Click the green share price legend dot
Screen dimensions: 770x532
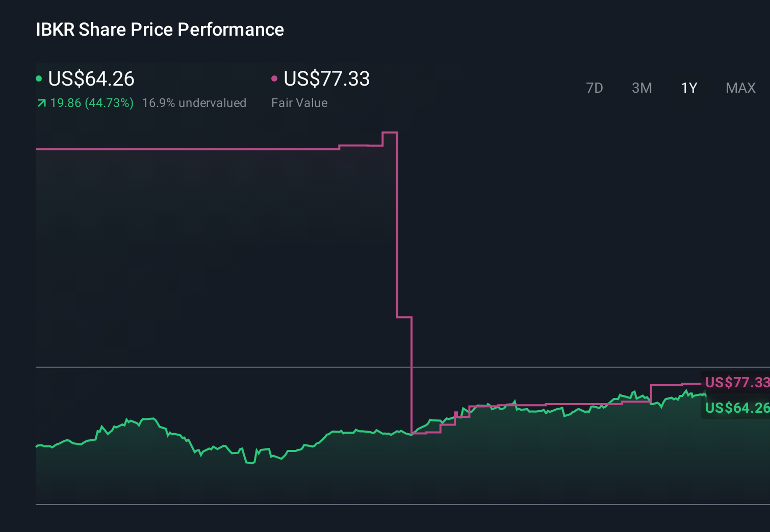[39, 78]
